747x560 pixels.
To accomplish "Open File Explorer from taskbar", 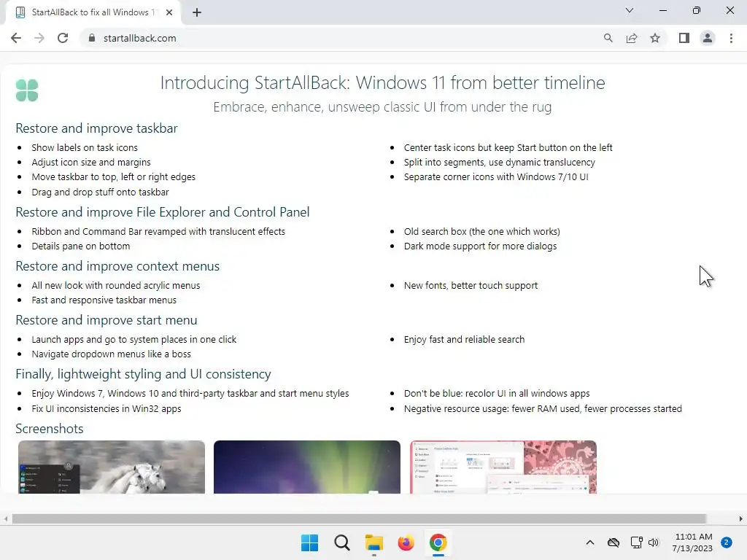I will (x=374, y=542).
